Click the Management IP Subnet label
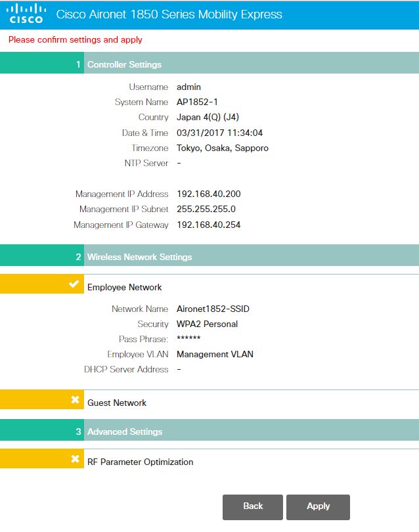 124,209
